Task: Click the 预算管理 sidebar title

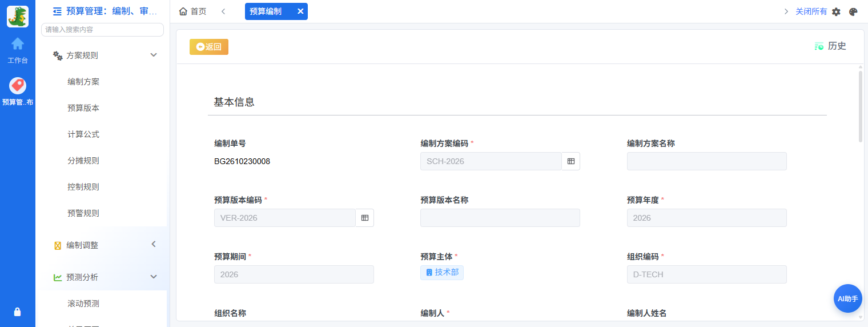Action: pos(112,11)
